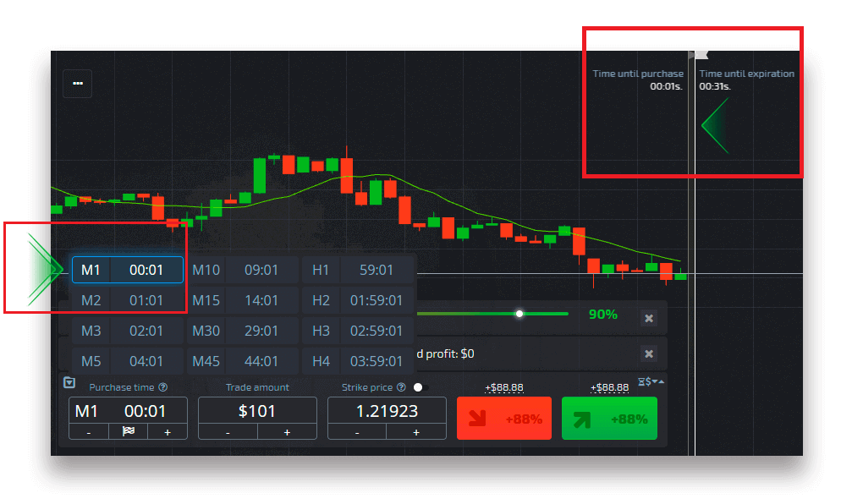The image size is (852, 504).
Task: Select the H1 59:01 timeframe
Action: click(x=358, y=270)
